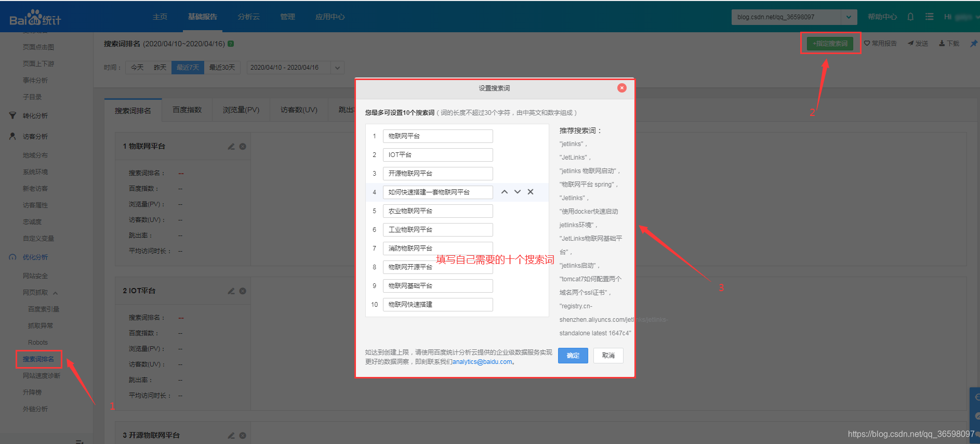Viewport: 980px width, 444px height.
Task: Click the 下载 download button
Action: coord(949,44)
